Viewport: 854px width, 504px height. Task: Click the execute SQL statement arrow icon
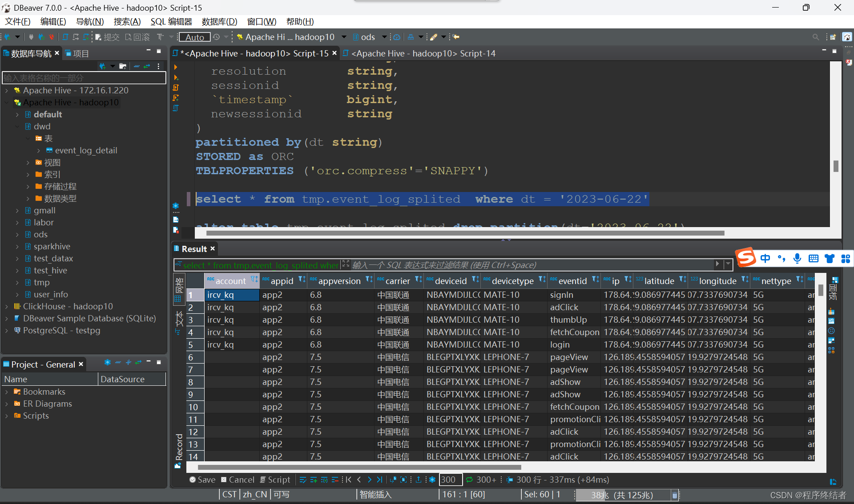point(176,68)
